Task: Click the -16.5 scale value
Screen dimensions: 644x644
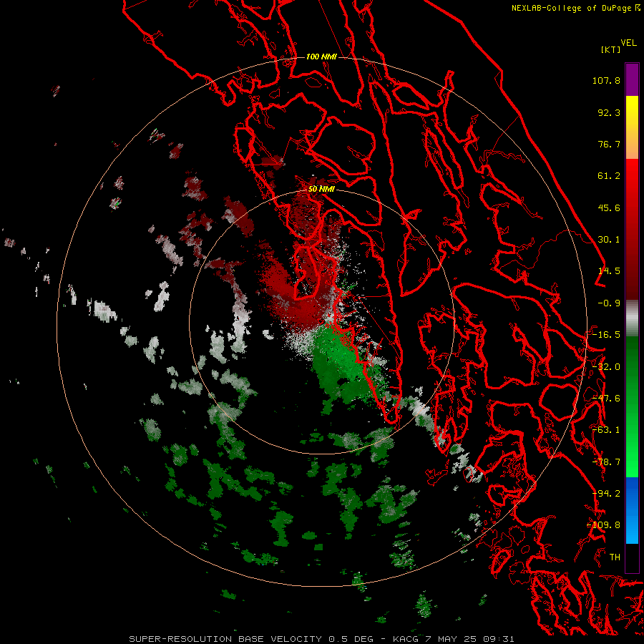Action: 606,335
